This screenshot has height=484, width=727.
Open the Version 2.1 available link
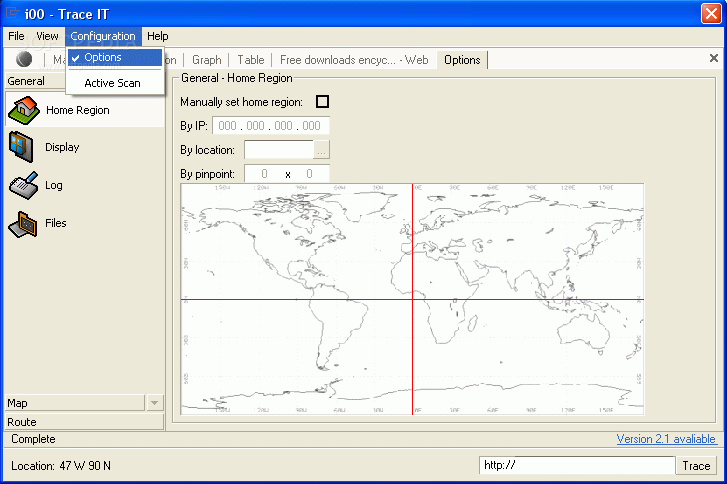coord(666,439)
